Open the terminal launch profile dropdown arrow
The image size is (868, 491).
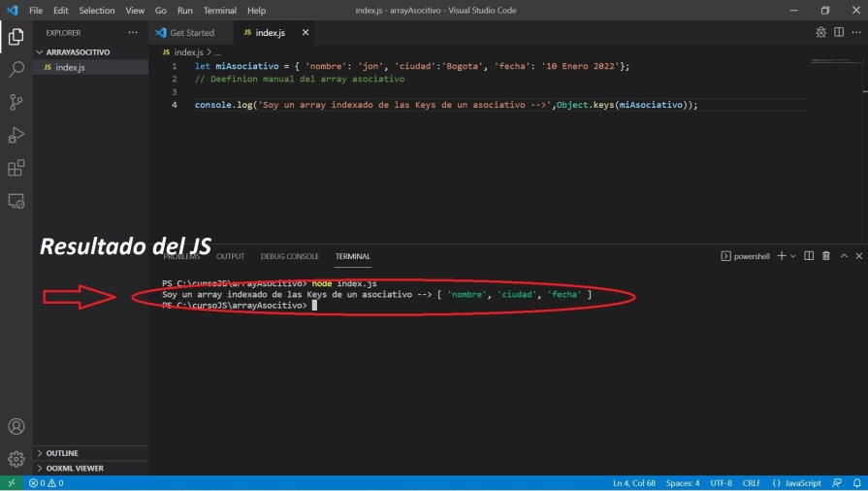(792, 256)
